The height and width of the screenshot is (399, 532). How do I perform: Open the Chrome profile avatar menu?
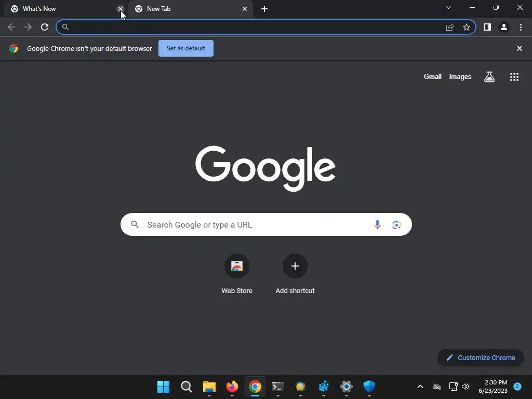(504, 27)
